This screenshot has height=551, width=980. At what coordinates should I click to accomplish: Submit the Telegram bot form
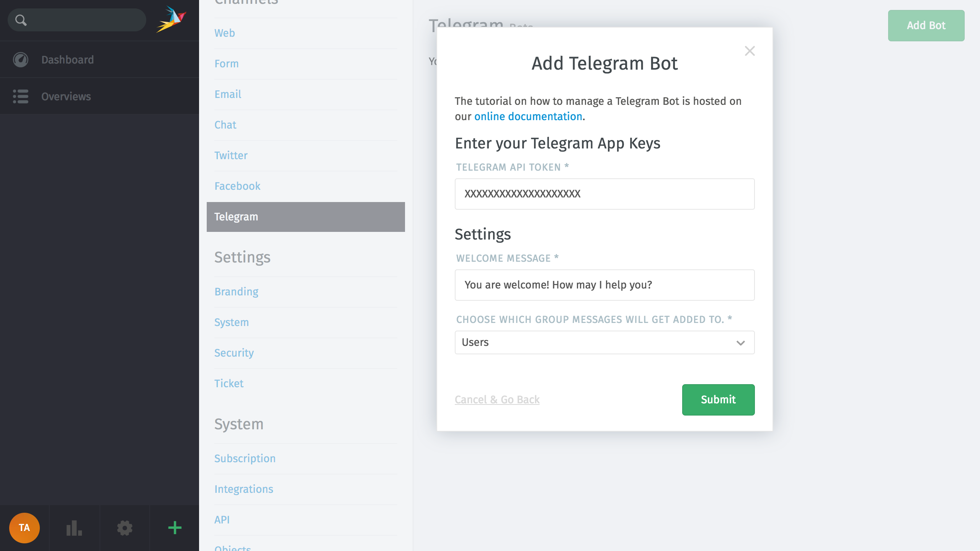(x=718, y=400)
